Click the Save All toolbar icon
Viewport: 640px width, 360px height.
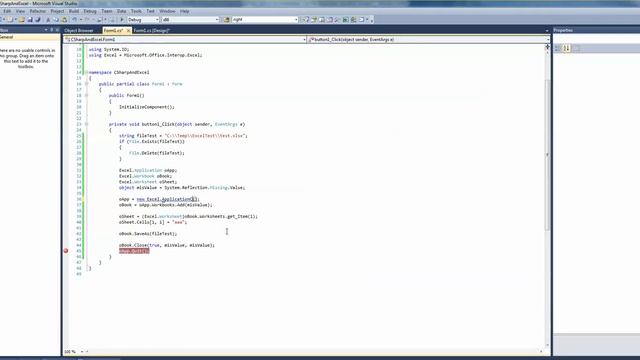point(38,20)
